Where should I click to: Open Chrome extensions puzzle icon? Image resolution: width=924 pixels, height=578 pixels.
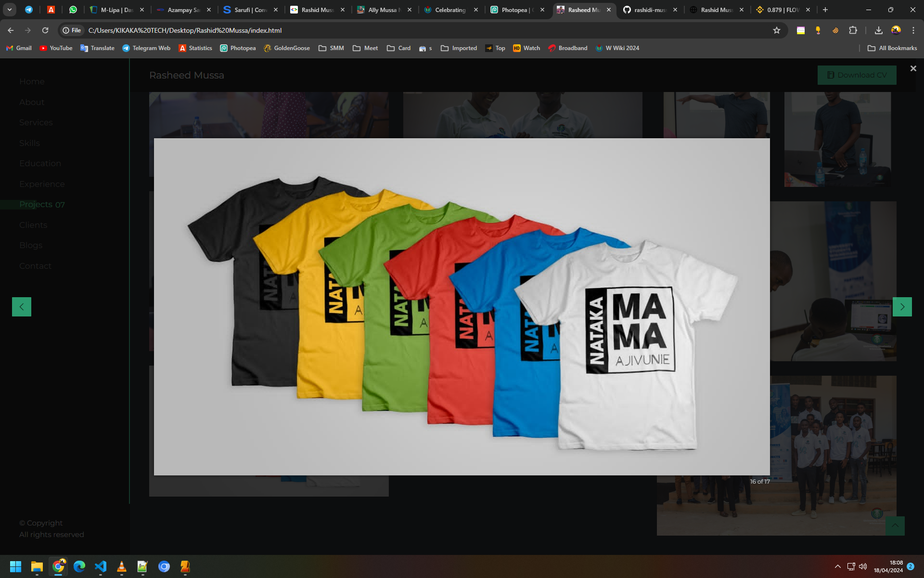(x=853, y=30)
